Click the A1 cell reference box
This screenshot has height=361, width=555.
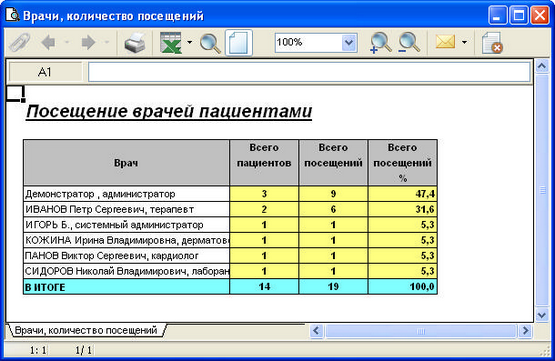pyautogui.click(x=45, y=72)
